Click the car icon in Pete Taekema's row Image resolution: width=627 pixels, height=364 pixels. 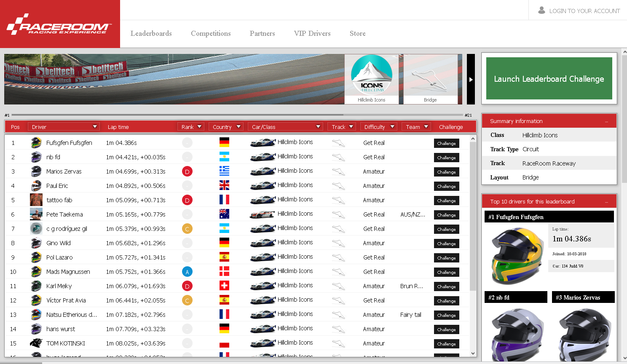click(263, 214)
